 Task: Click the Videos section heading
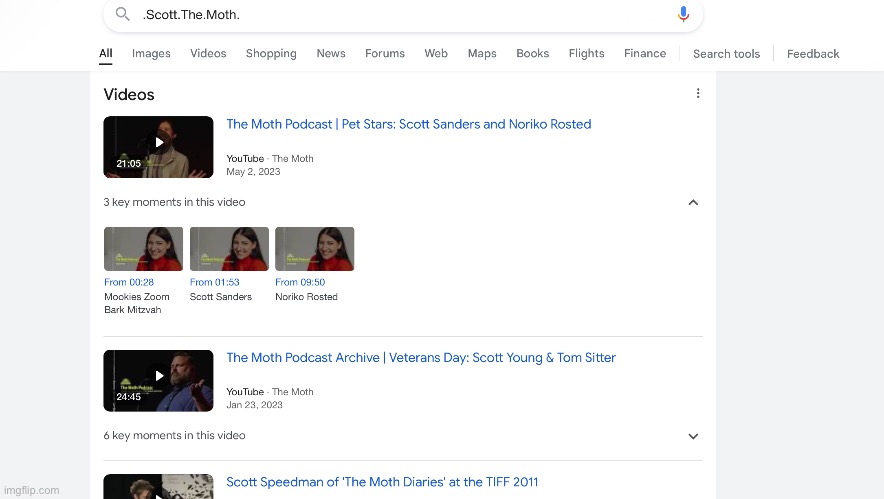[x=129, y=95]
